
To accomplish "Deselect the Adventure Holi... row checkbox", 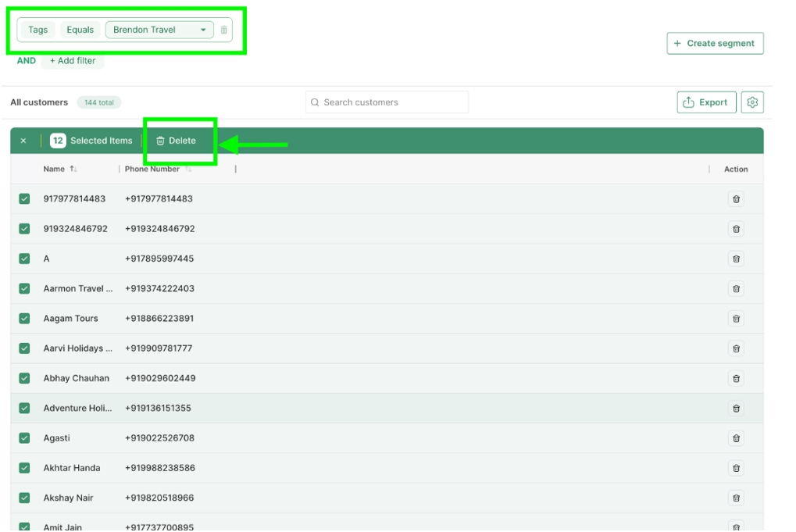I will (24, 409).
